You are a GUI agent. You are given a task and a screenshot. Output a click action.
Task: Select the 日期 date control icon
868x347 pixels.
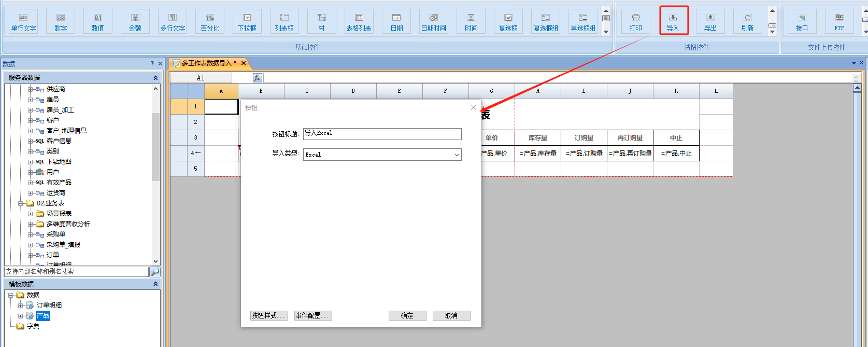click(x=396, y=21)
